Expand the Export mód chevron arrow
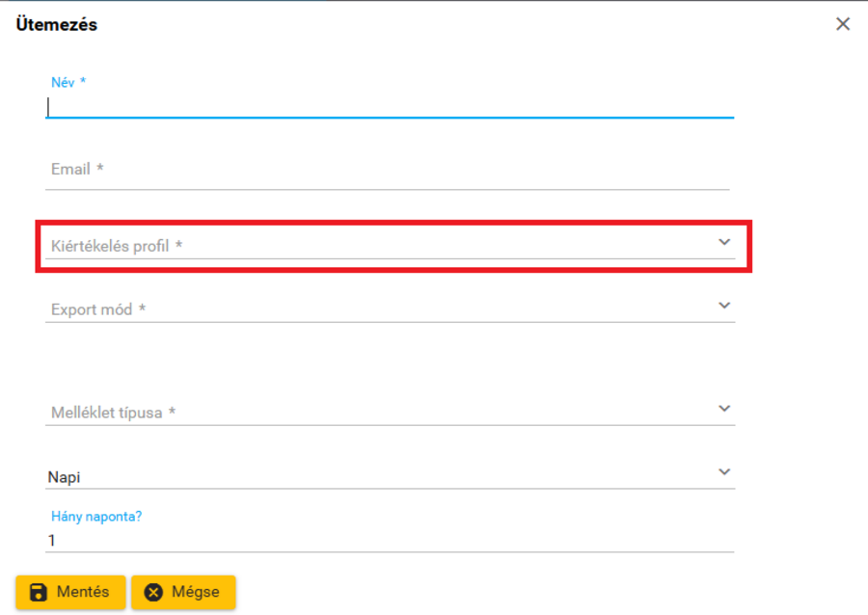This screenshot has width=868, height=615. coord(724,306)
